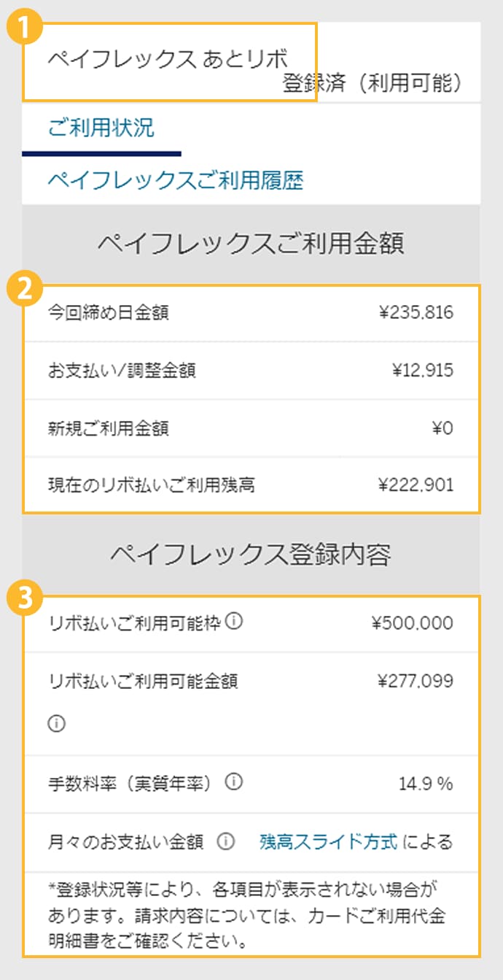Viewport: 503px width, 980px height.
Task: Switch to ペイフレックスご利用履歴 tab
Action: 176,180
